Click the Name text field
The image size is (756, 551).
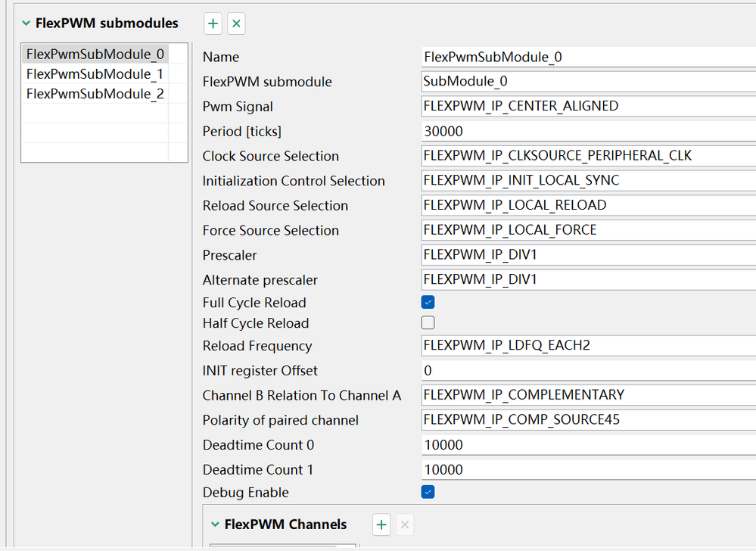pyautogui.click(x=586, y=58)
